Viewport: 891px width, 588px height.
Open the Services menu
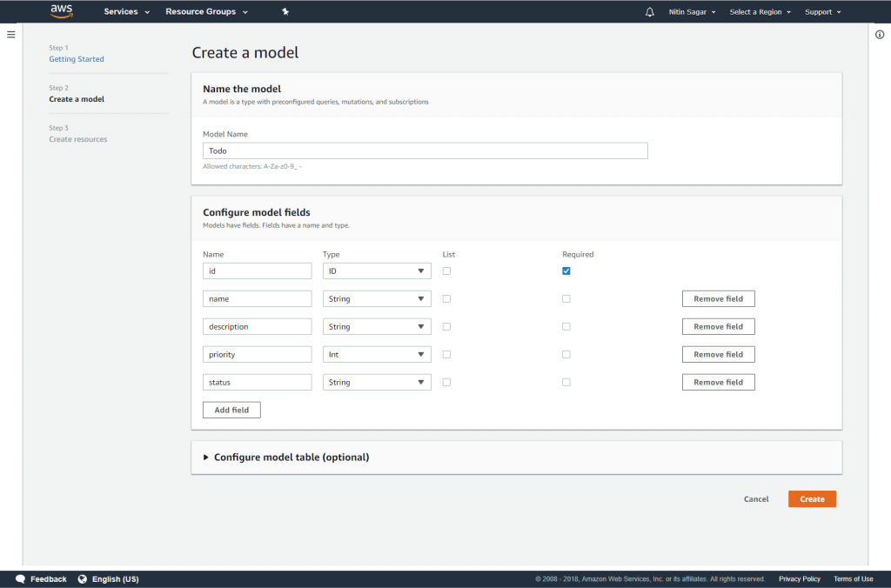tap(126, 12)
